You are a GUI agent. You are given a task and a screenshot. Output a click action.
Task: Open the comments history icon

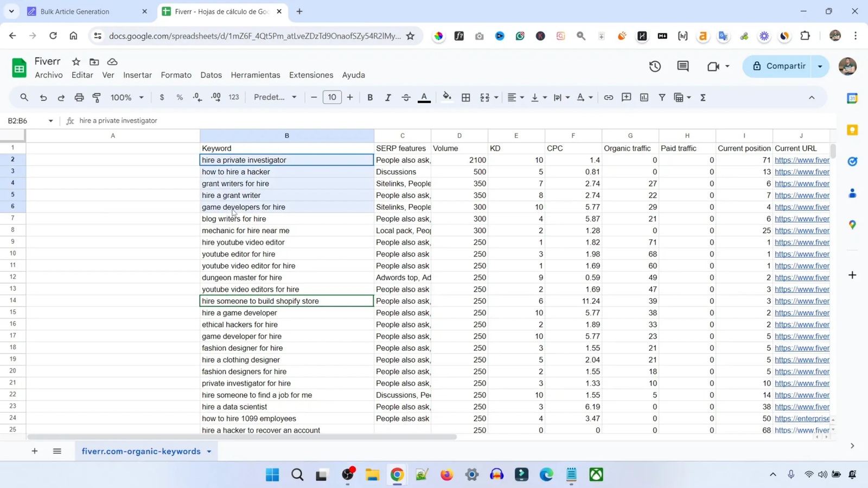coord(682,66)
